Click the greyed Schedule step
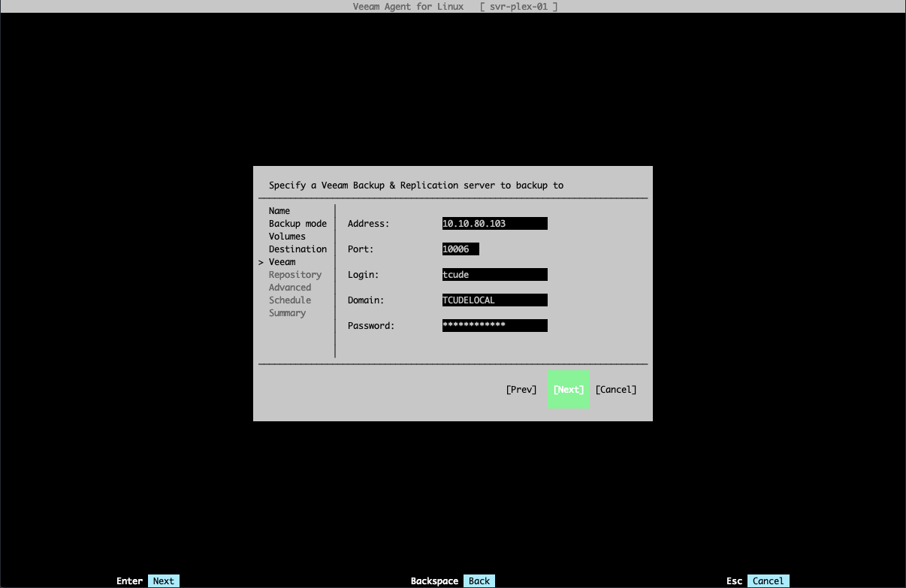The width and height of the screenshot is (906, 588). click(x=290, y=300)
